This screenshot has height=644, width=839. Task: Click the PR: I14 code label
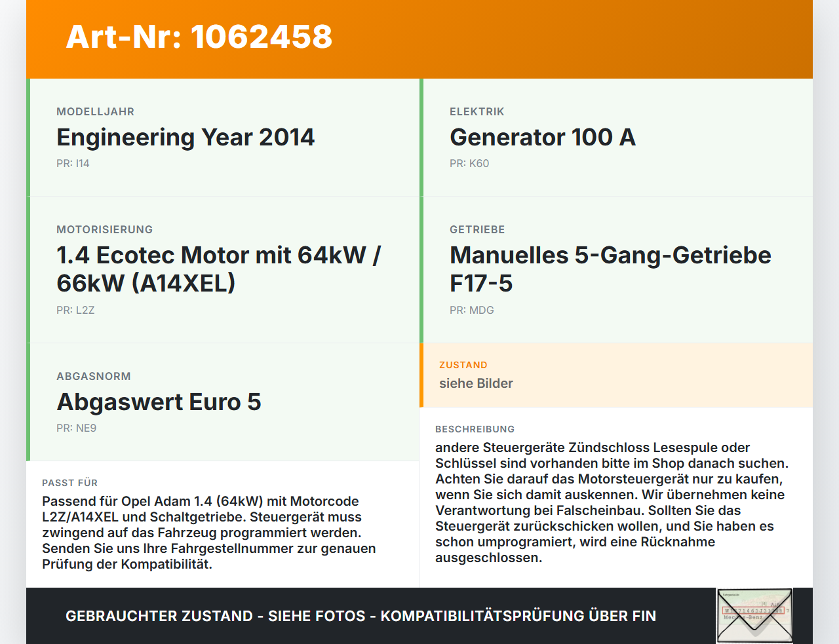(73, 163)
